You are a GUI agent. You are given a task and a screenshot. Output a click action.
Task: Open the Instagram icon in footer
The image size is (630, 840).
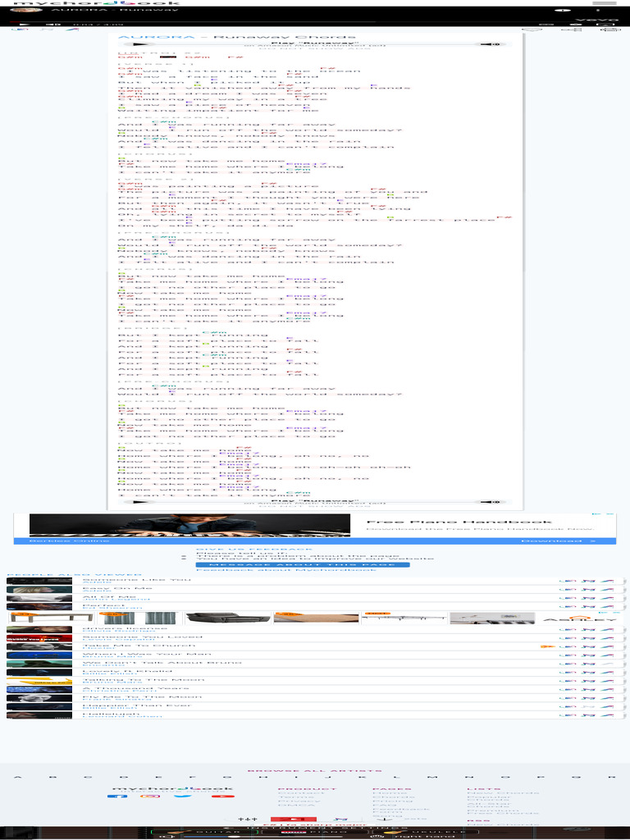click(151, 796)
